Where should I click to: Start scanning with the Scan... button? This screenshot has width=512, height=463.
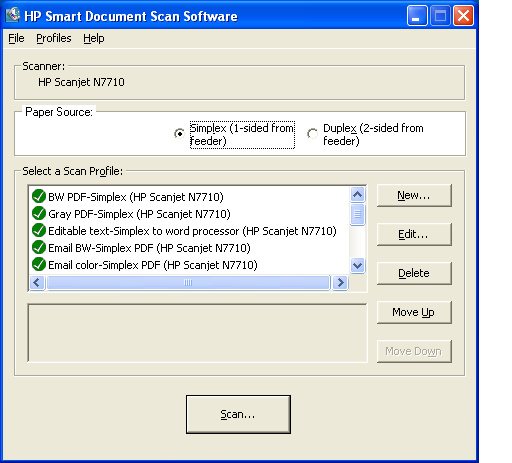tap(238, 414)
